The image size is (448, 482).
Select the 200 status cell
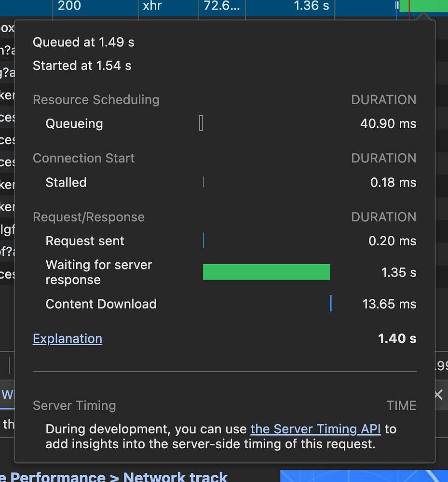click(70, 6)
